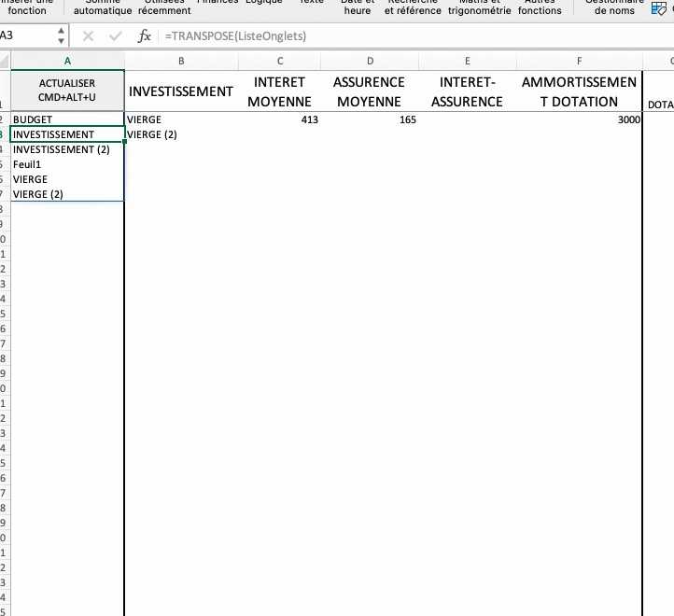Select the INVESTISSEMENT cell in column A
This screenshot has width=674, height=616.
click(x=67, y=134)
